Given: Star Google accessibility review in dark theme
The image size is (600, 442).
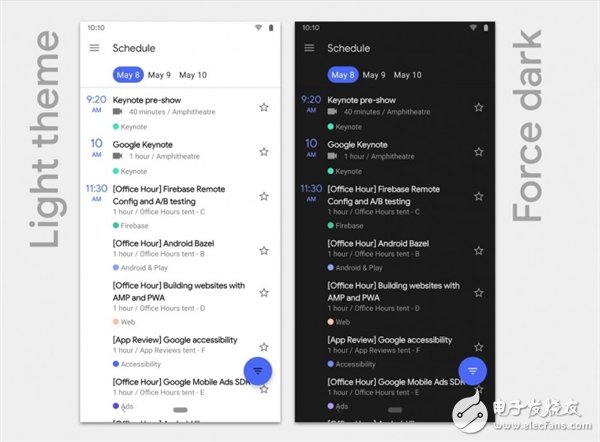Looking at the screenshot, I should (479, 346).
